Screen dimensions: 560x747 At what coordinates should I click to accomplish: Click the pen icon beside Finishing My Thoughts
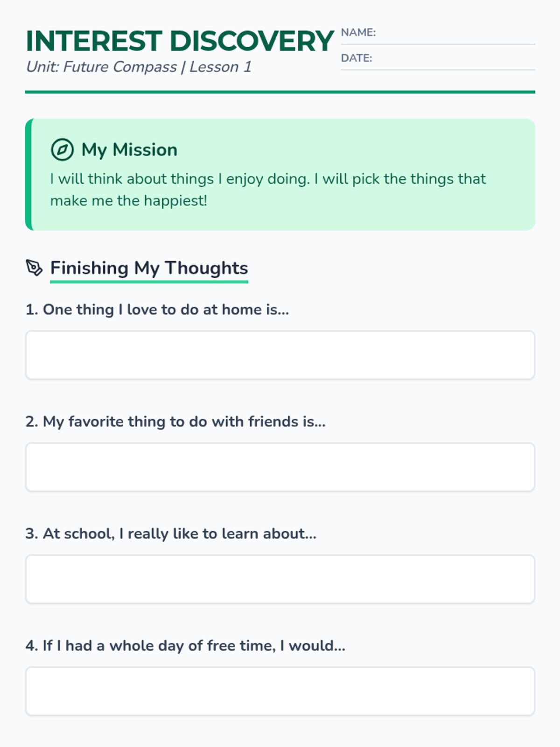click(34, 268)
